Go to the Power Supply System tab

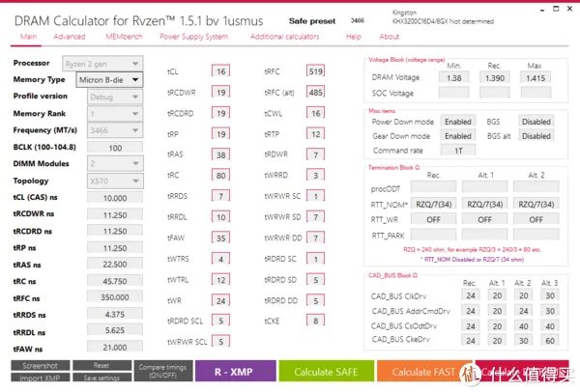(x=193, y=36)
